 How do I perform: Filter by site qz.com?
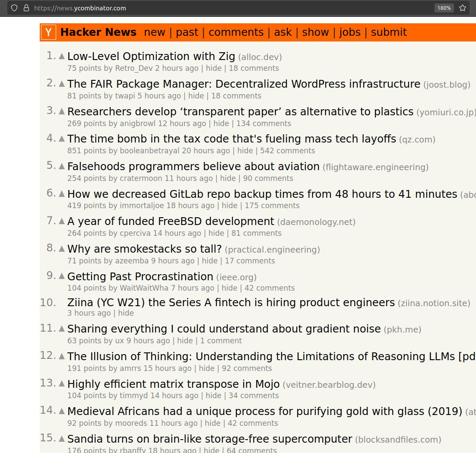[417, 139]
